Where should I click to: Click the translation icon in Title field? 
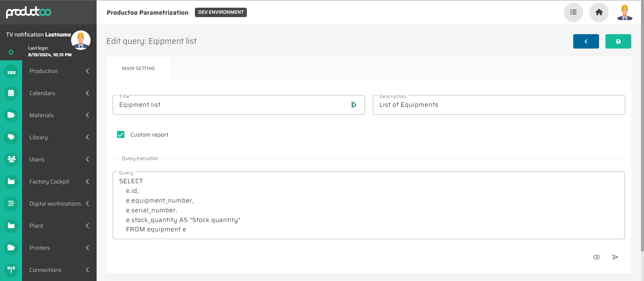tap(354, 105)
